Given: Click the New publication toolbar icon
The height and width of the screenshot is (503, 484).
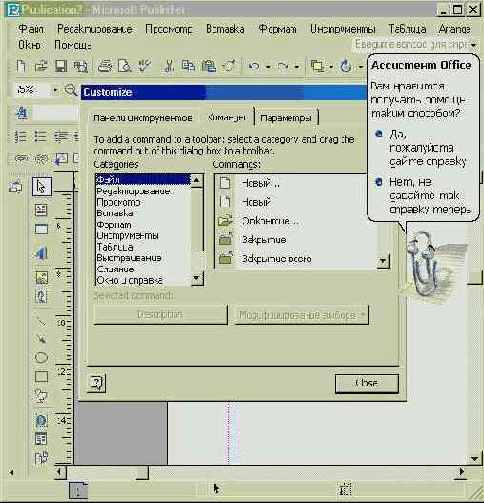Looking at the screenshot, I should pos(21,66).
